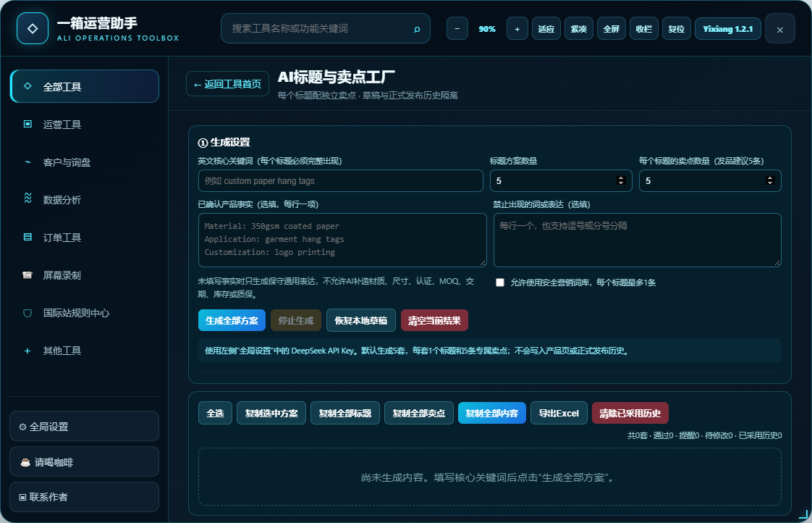Open the 数据分析 sidebar category
This screenshot has width=812, height=523.
pos(85,199)
